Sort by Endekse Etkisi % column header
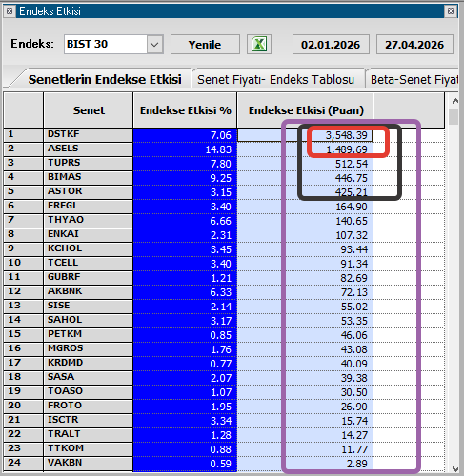 pos(185,110)
